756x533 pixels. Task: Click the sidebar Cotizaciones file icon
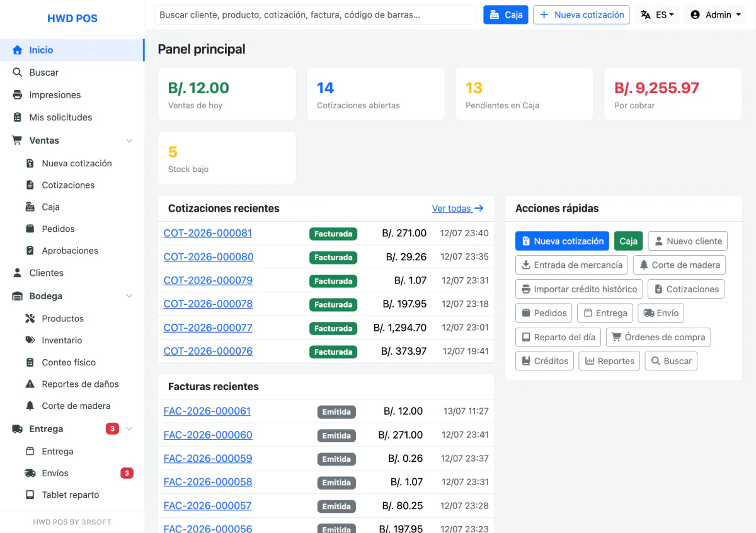pos(30,185)
